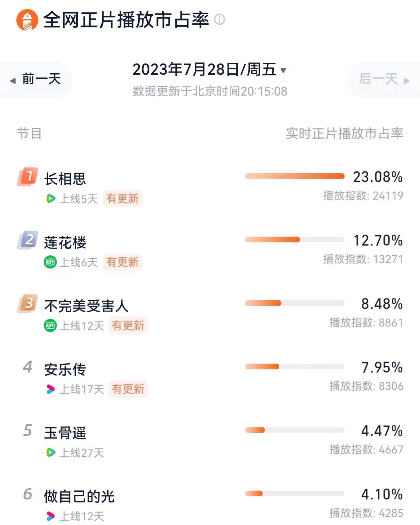Click the Tencent Video icon under 玉骨遥
This screenshot has height=525, width=420.
coord(50,452)
